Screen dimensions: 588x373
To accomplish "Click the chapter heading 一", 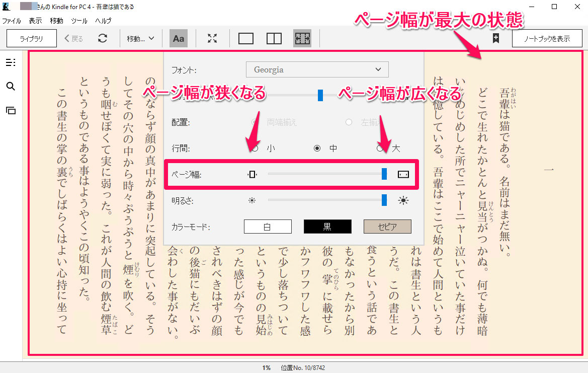I will (x=549, y=170).
